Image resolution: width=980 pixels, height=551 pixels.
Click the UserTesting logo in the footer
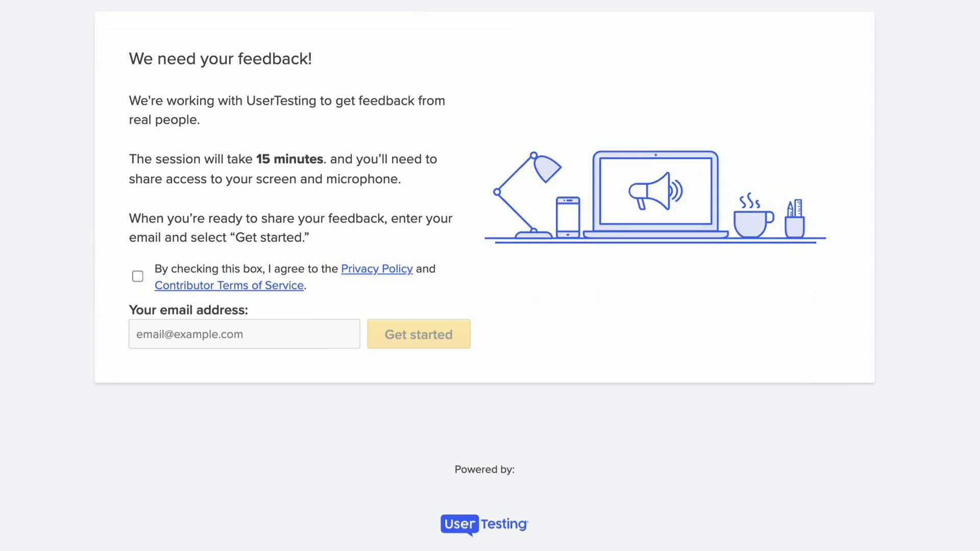coord(484,524)
